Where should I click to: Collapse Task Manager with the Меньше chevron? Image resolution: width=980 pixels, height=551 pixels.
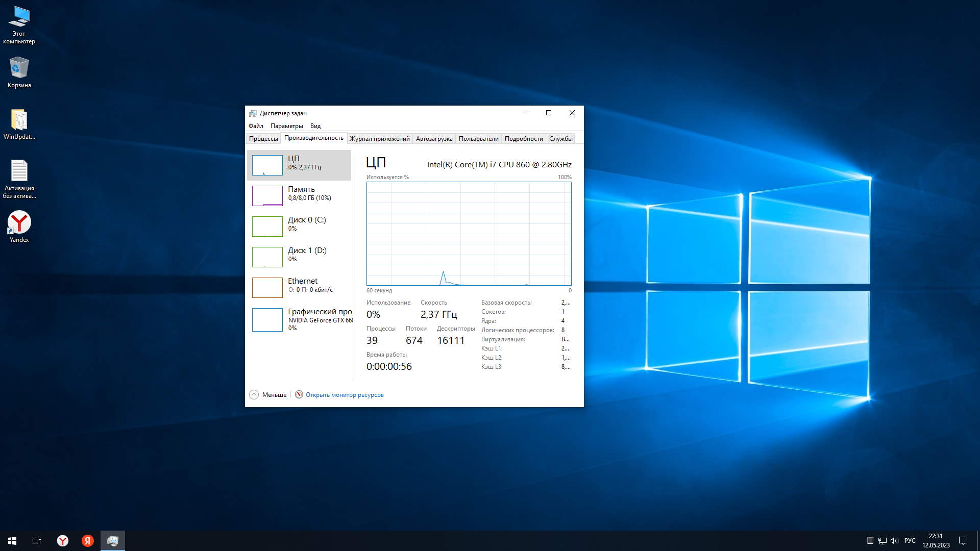[254, 395]
